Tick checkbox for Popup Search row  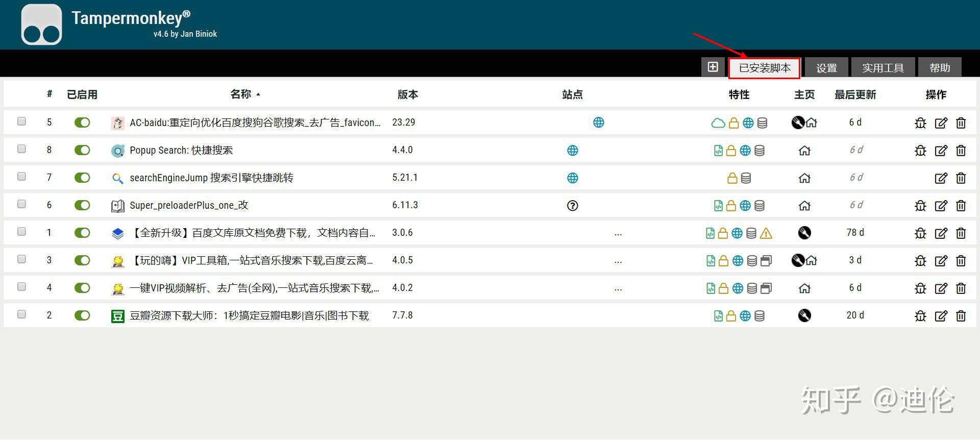[x=21, y=149]
